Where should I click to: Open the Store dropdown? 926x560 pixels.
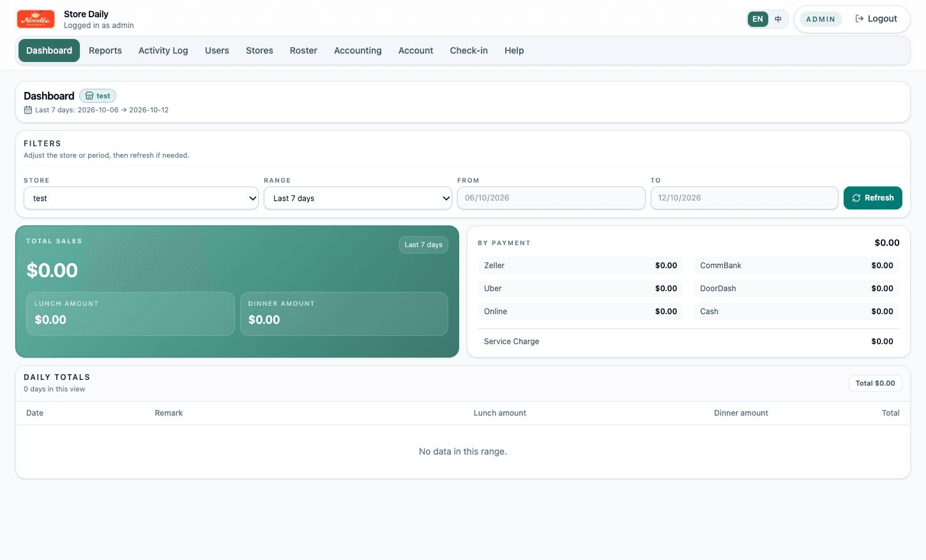coord(141,198)
